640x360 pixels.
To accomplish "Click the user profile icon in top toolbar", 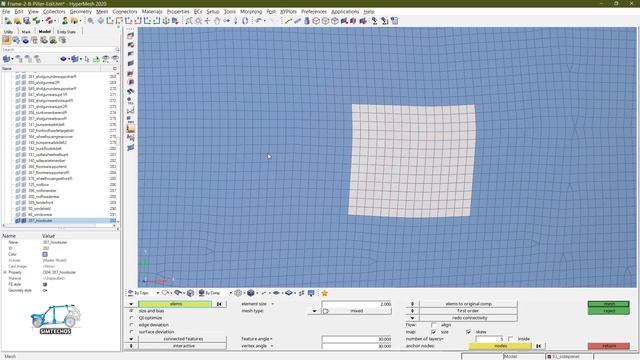I will coord(65,20).
